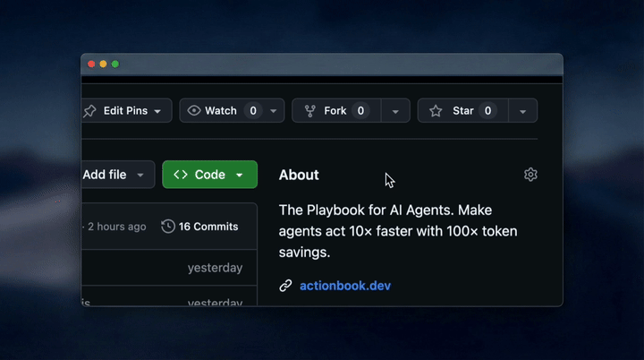
Task: Click the pin icon in Edit Pins
Action: [x=89, y=111]
